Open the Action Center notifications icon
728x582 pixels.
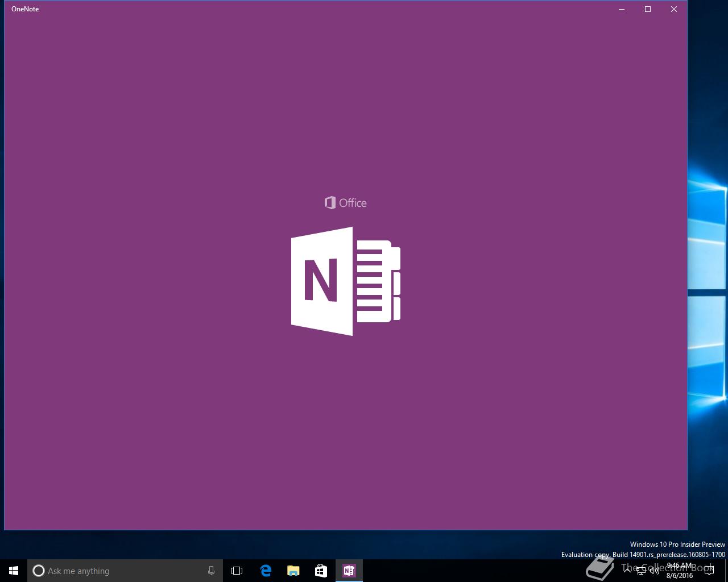click(709, 571)
